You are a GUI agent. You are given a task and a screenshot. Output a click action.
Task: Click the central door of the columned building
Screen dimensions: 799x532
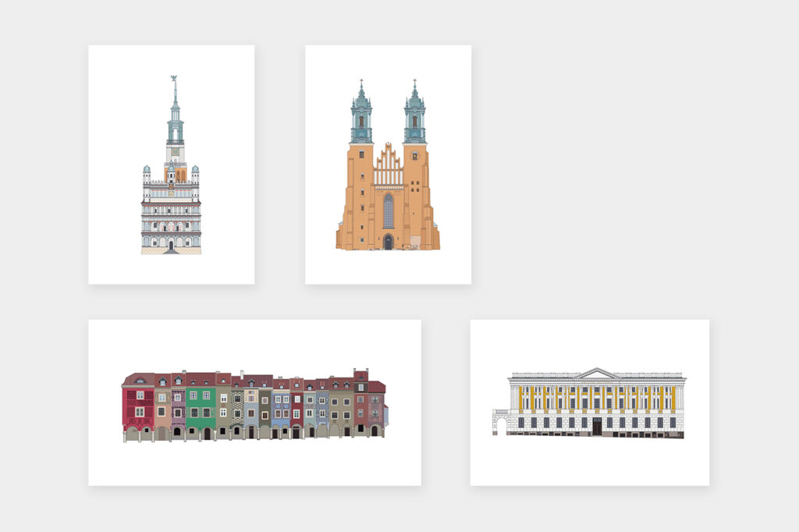coord(597,427)
